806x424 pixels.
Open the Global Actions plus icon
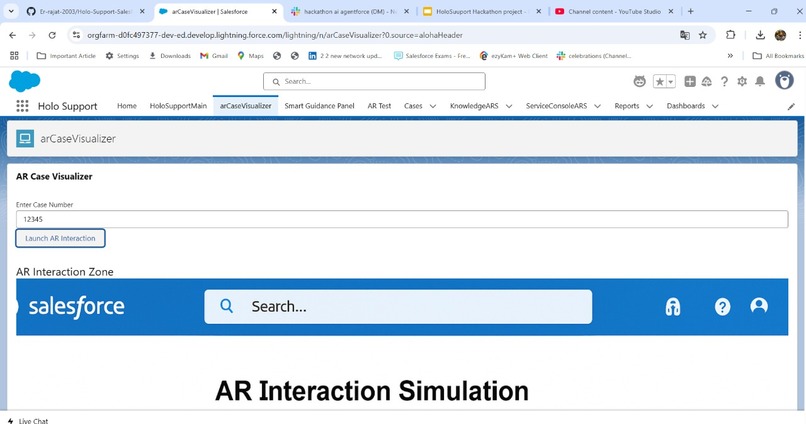click(x=690, y=81)
